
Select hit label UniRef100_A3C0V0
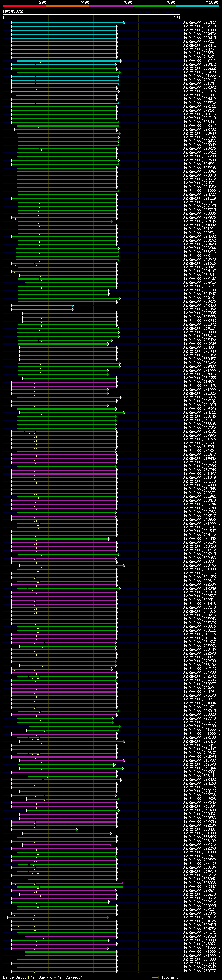pyautogui.click(x=199, y=363)
